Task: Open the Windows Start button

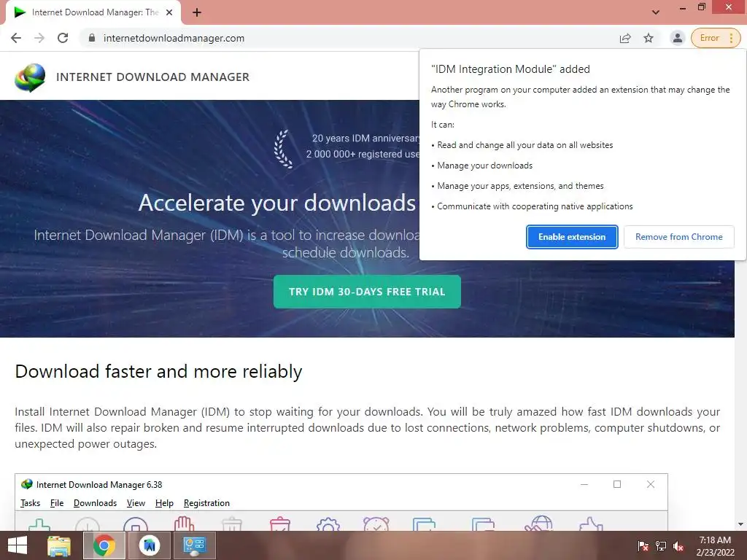Action: pos(18,545)
